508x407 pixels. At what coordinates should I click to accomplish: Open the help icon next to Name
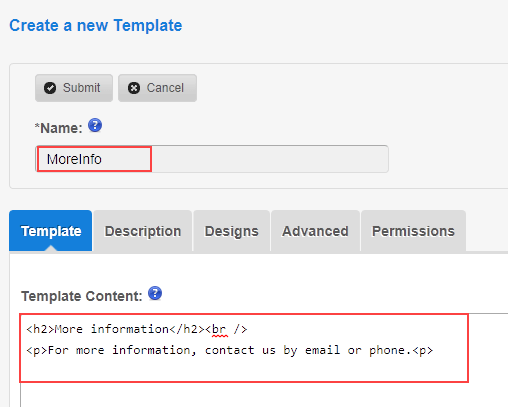tap(95, 126)
